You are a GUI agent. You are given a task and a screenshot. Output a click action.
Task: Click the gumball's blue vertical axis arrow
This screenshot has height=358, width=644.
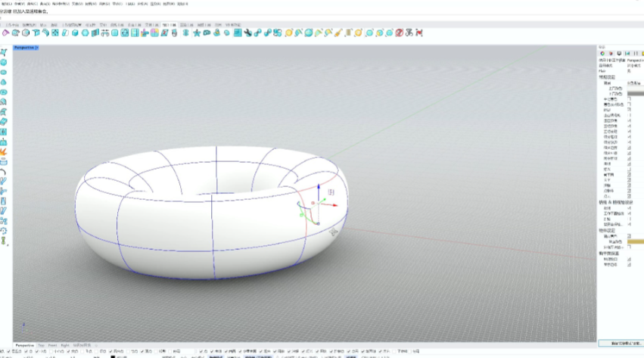[x=319, y=185]
